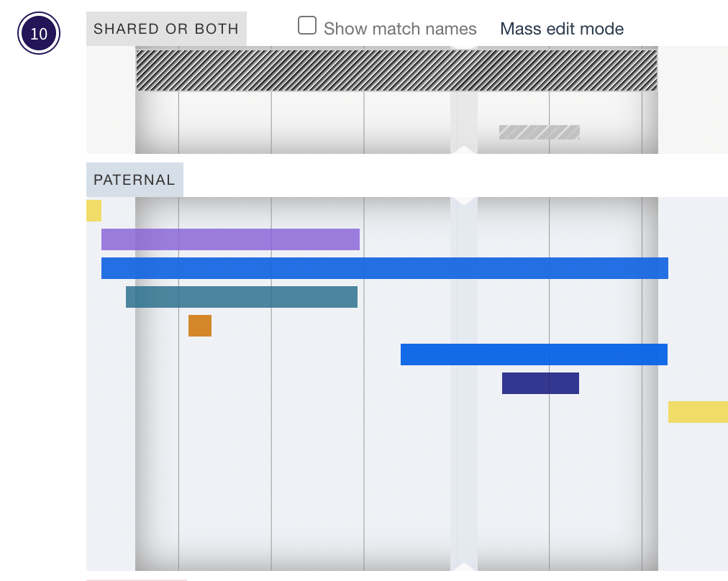Expand the shared section via the bottom chevron
The width and height of the screenshot is (728, 581).
pyautogui.click(x=465, y=150)
